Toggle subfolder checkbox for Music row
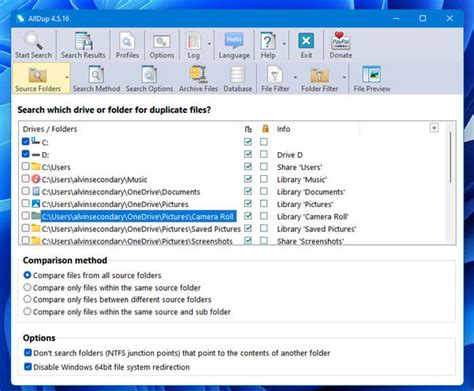Viewport: 474px width, 391px height. click(248, 179)
